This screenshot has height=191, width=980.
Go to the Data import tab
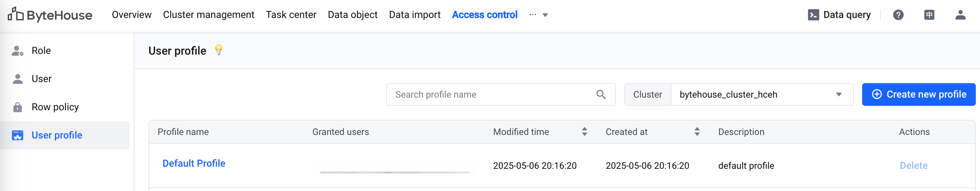pos(414,15)
